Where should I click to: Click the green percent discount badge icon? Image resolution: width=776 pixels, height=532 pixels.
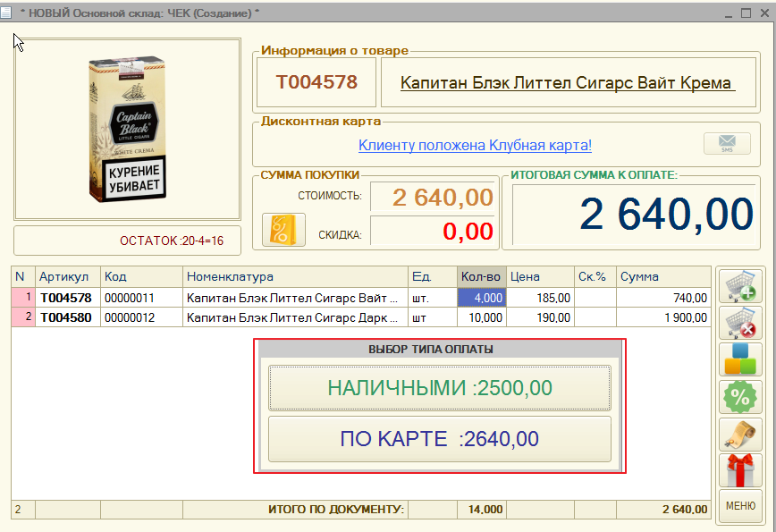pyautogui.click(x=740, y=396)
